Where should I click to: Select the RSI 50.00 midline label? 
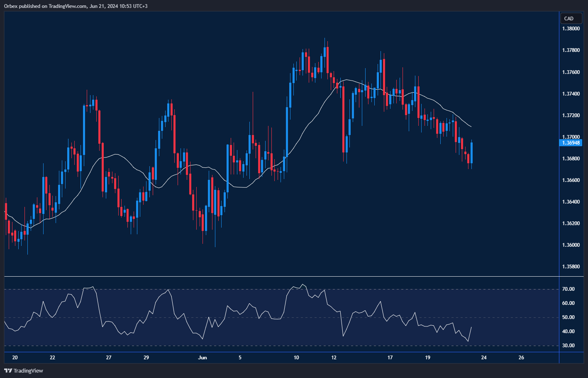point(568,317)
